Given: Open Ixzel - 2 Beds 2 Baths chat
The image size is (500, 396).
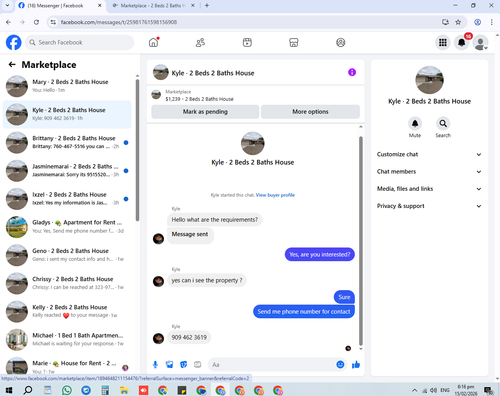Looking at the screenshot, I should pos(67,199).
